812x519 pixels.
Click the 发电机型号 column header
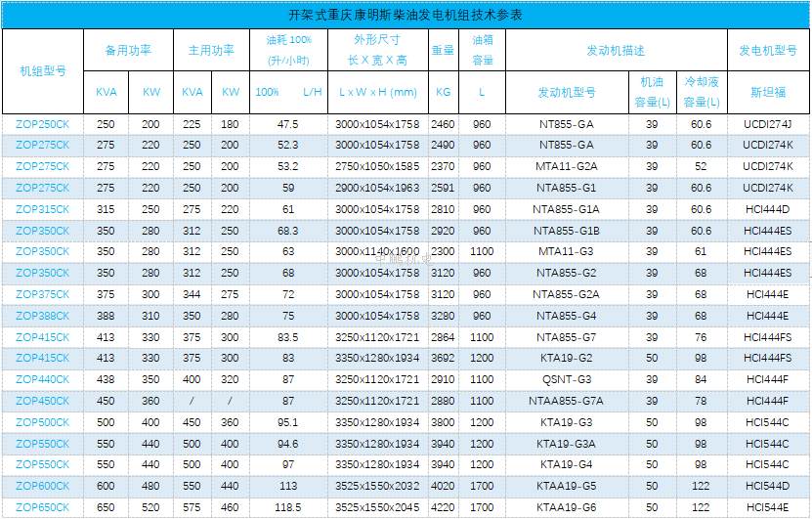tap(768, 50)
